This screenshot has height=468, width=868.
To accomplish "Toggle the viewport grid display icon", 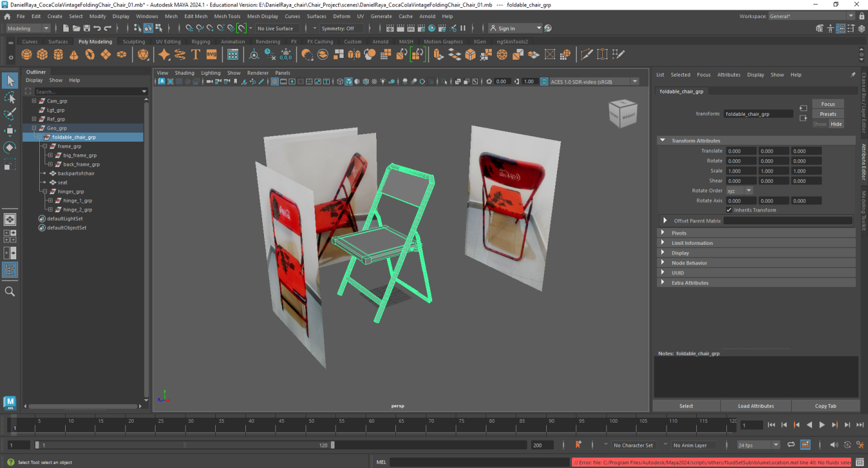I will tap(275, 81).
